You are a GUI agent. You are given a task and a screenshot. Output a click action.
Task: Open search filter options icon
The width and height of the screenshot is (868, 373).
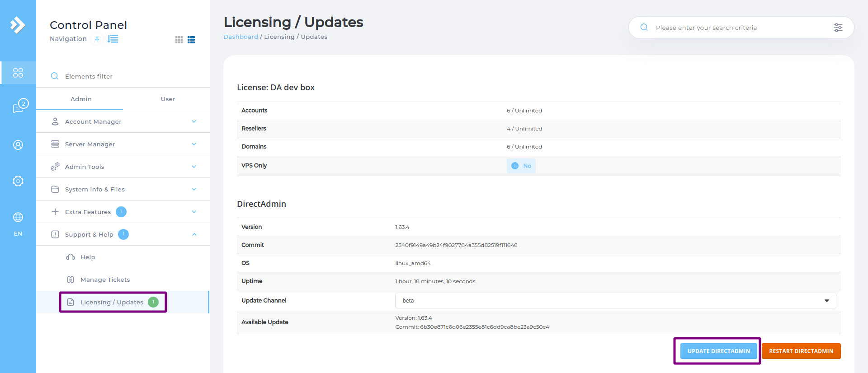click(838, 28)
